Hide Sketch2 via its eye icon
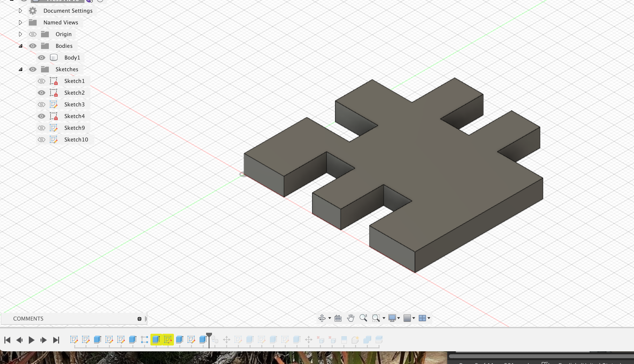The width and height of the screenshot is (634, 364). coord(42,93)
